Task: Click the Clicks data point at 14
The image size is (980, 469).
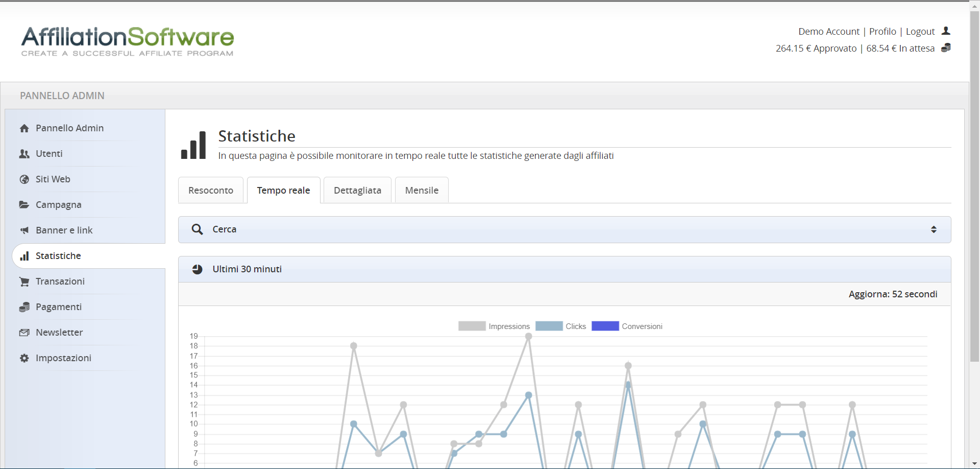Action: click(628, 385)
